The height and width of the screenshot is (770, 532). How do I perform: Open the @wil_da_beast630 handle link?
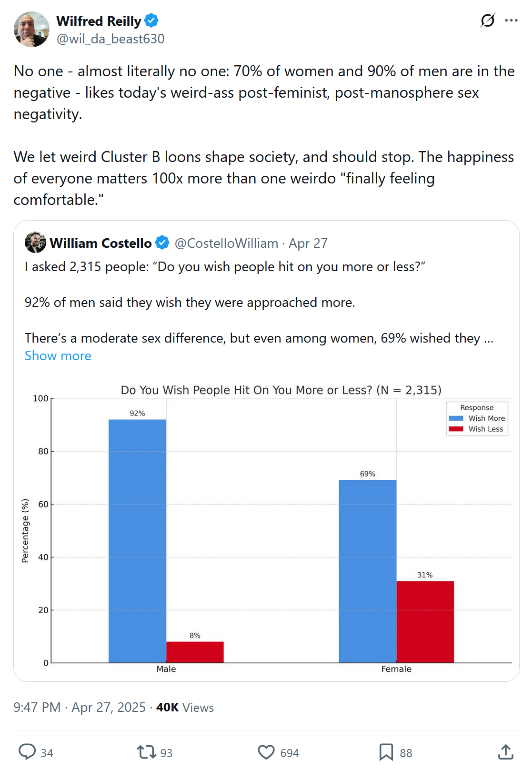coord(110,39)
